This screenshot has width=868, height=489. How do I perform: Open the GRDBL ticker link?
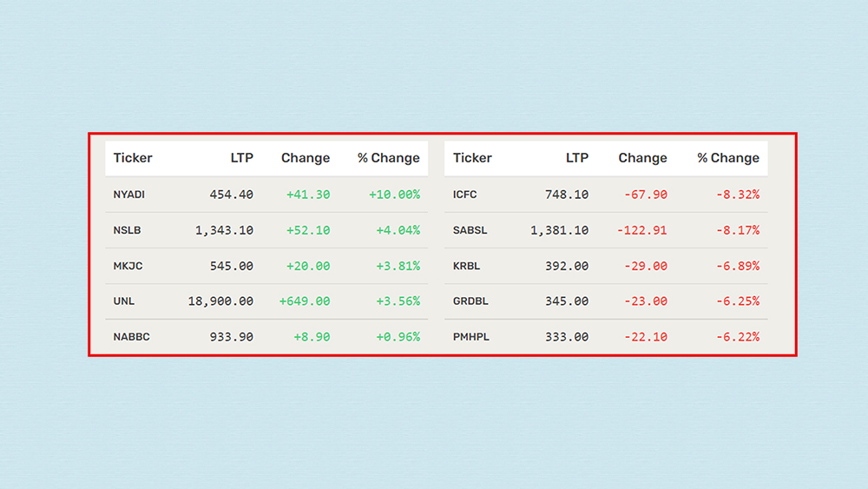(x=471, y=301)
